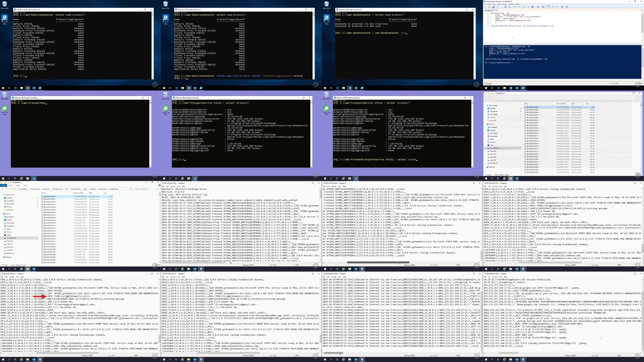Viewport: 644px width, 362px height.
Task: Open Add-ons menu in PowerShell ISE
Action: (512, 4)
